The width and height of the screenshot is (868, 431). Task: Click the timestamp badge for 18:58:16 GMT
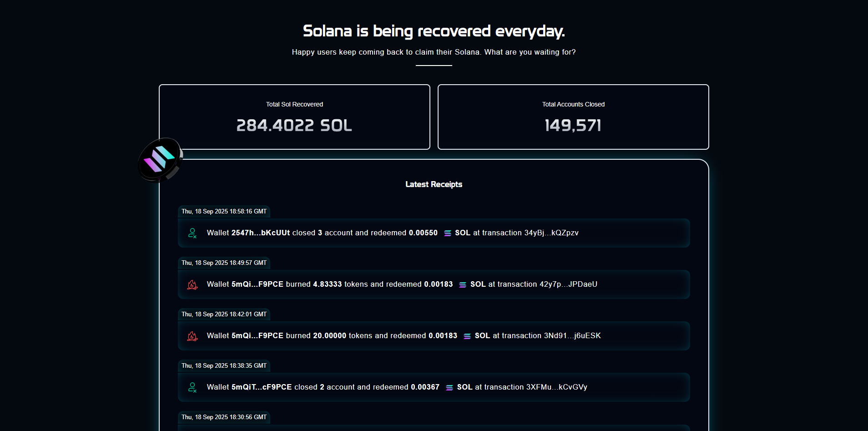tap(224, 211)
